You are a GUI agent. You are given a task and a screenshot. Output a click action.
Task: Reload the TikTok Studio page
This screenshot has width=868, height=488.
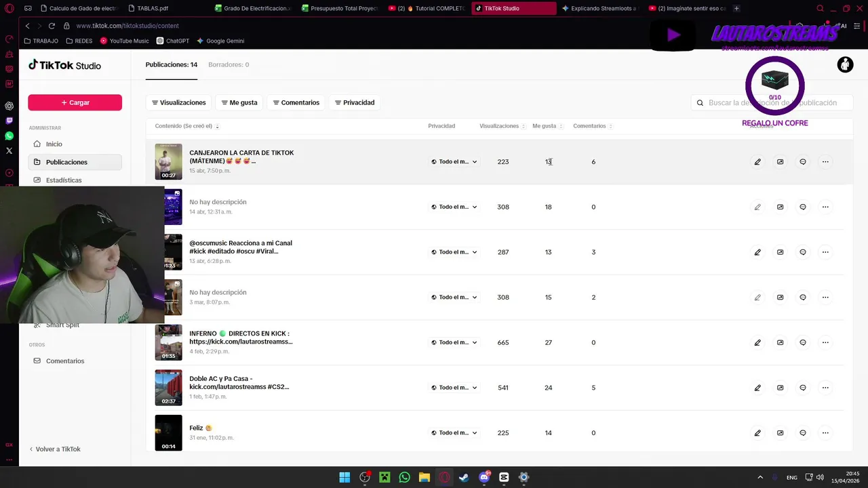[52, 26]
